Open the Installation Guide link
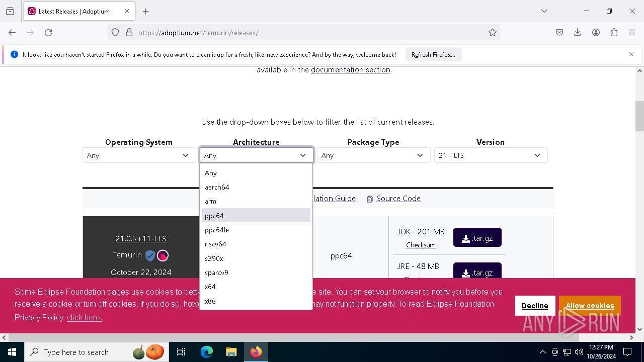 (334, 199)
